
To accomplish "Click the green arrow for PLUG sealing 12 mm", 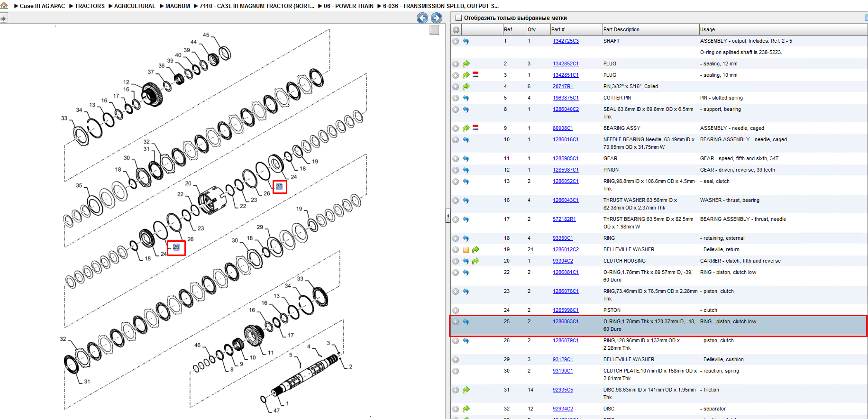I will point(466,64).
